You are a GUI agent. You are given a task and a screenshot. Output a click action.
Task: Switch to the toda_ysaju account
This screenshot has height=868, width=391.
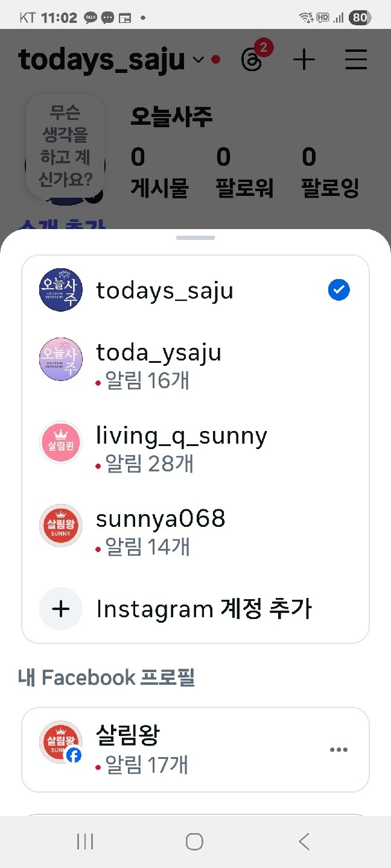[x=159, y=353]
